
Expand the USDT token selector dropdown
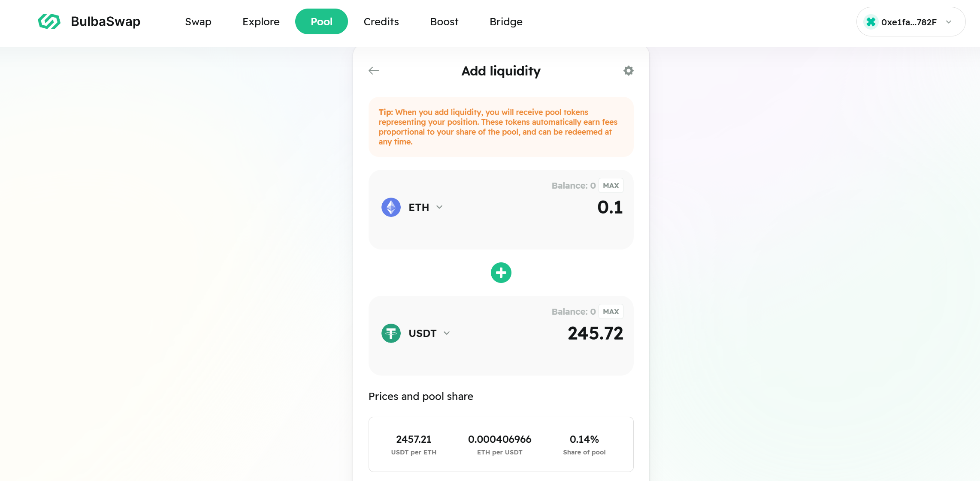click(447, 334)
